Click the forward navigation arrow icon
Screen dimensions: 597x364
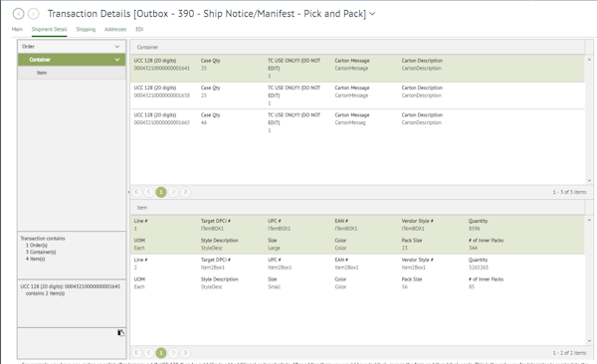[34, 14]
